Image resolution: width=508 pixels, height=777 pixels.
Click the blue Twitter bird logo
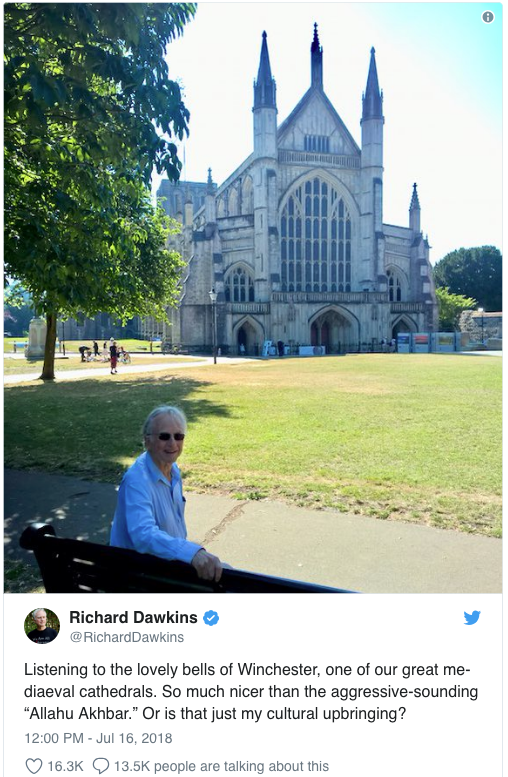[472, 618]
